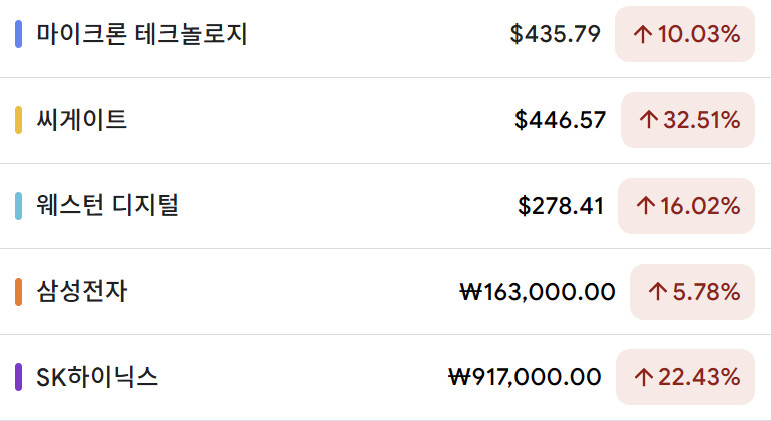Select the 웨스턴 디지털 stock name
The height and width of the screenshot is (421, 771).
107,206
